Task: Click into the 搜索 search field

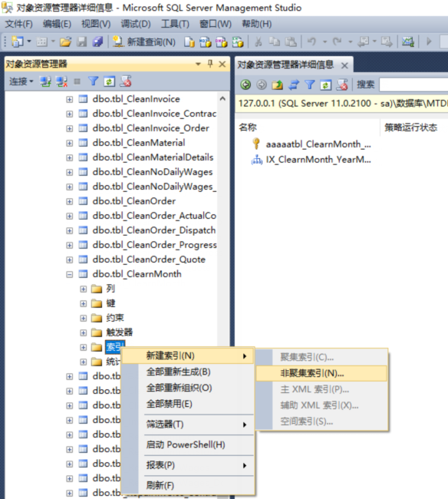Action: [x=413, y=84]
